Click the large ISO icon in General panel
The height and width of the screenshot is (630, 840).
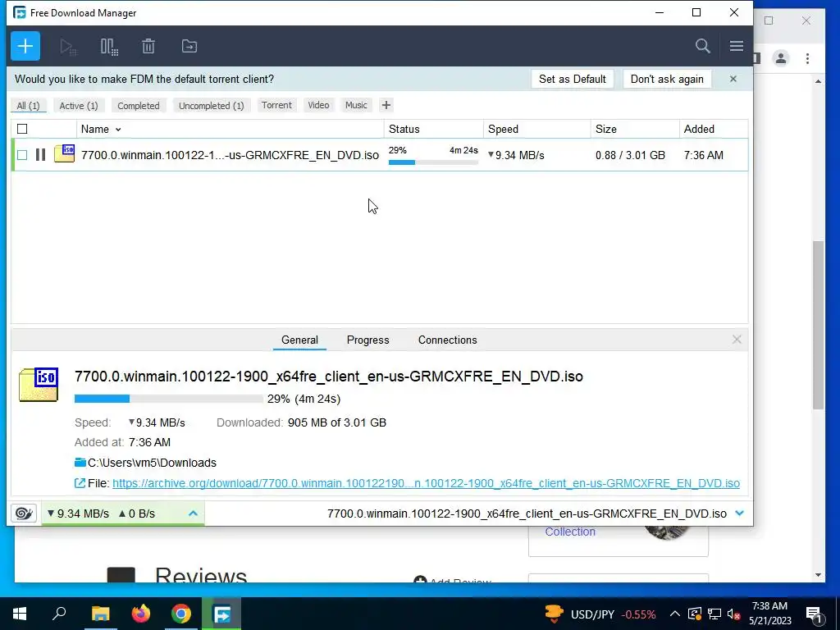(x=39, y=384)
